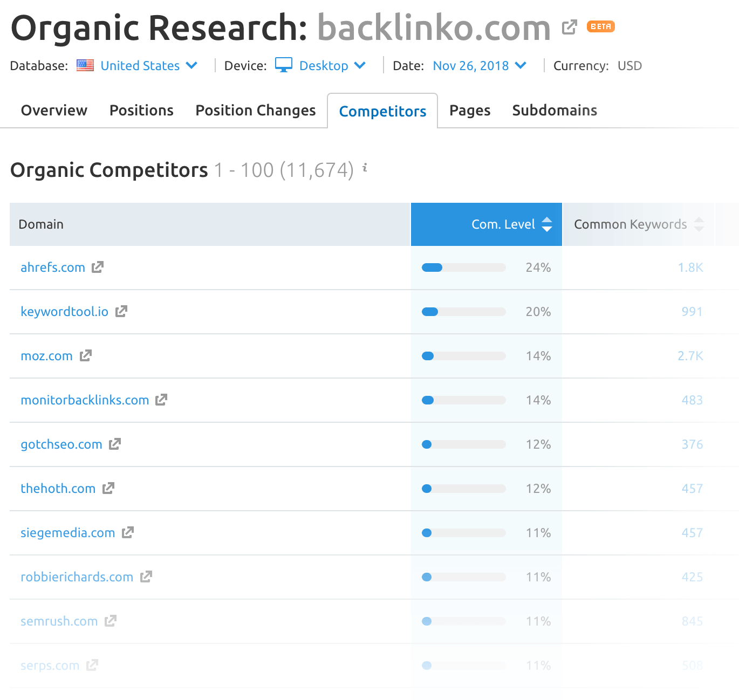Open moz.com external link icon
Viewport: 739px width, 700px height.
pyautogui.click(x=86, y=355)
